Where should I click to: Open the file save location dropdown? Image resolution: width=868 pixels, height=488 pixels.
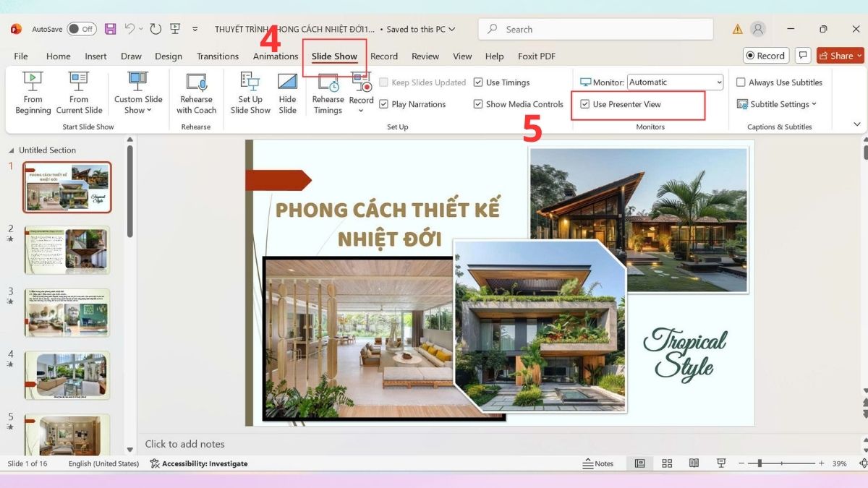pos(452,29)
